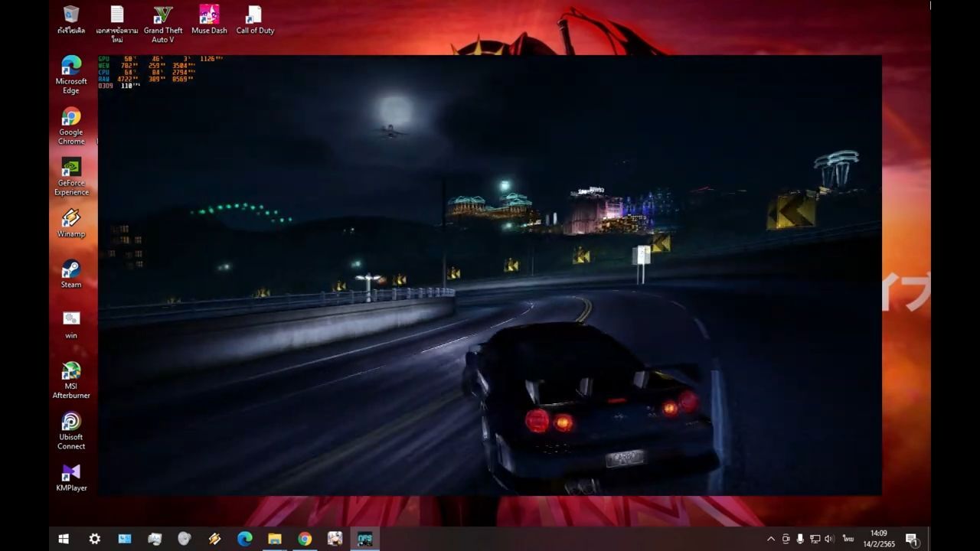Open the volume control in system tray
Viewport: 980px width, 551px height.
click(829, 539)
